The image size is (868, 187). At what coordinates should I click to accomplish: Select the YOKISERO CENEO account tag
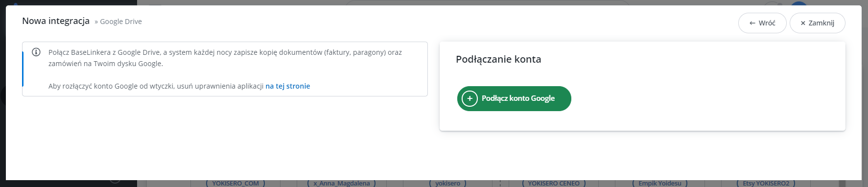point(554,183)
